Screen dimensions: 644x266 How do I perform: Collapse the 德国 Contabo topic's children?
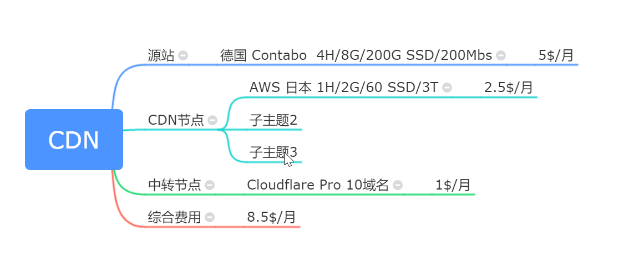click(x=501, y=55)
